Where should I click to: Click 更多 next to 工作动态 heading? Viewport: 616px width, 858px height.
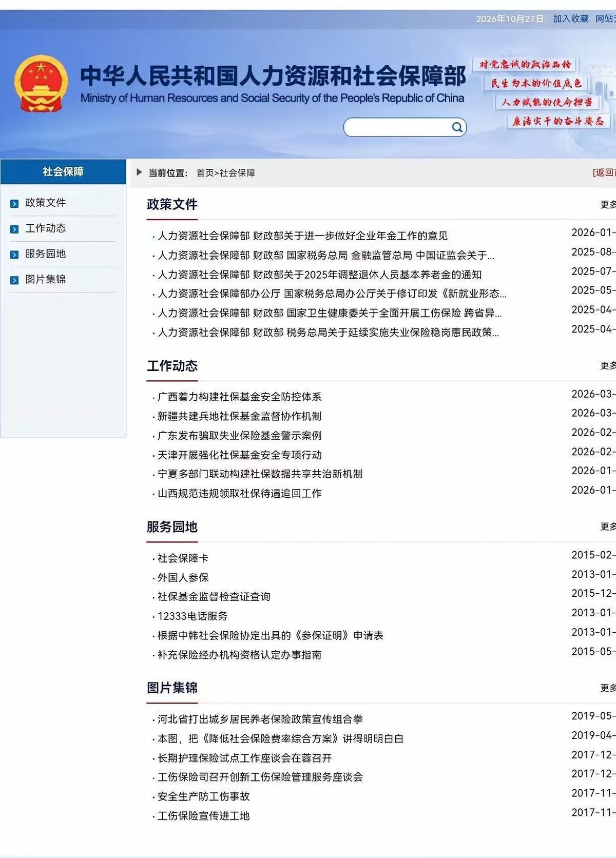pos(608,365)
